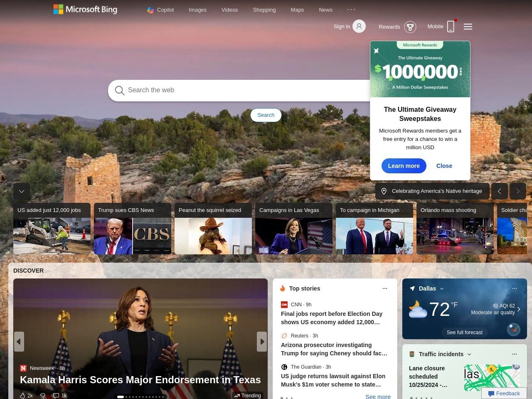Click See more under Top stories

point(378,397)
